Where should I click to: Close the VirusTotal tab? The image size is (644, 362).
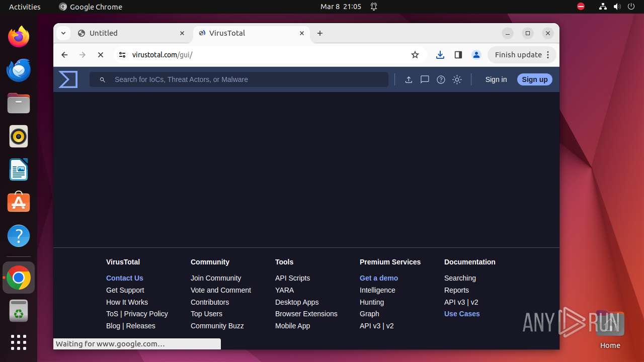302,33
